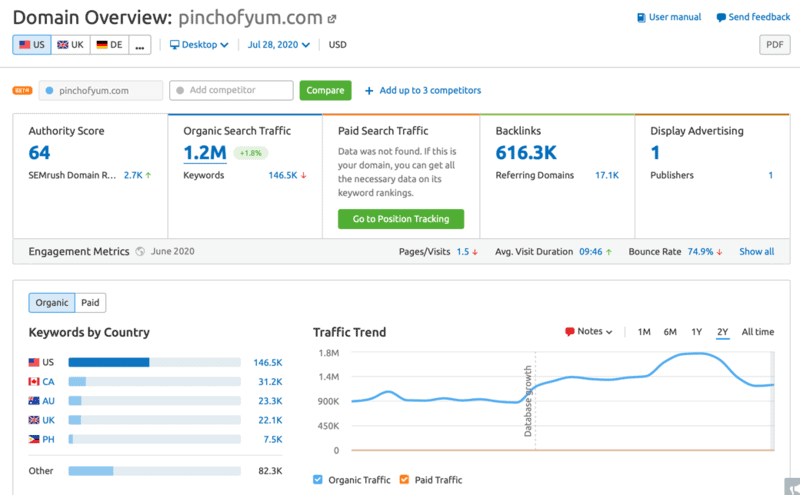Select the DE database tab
The height and width of the screenshot is (495, 800).
click(x=110, y=45)
